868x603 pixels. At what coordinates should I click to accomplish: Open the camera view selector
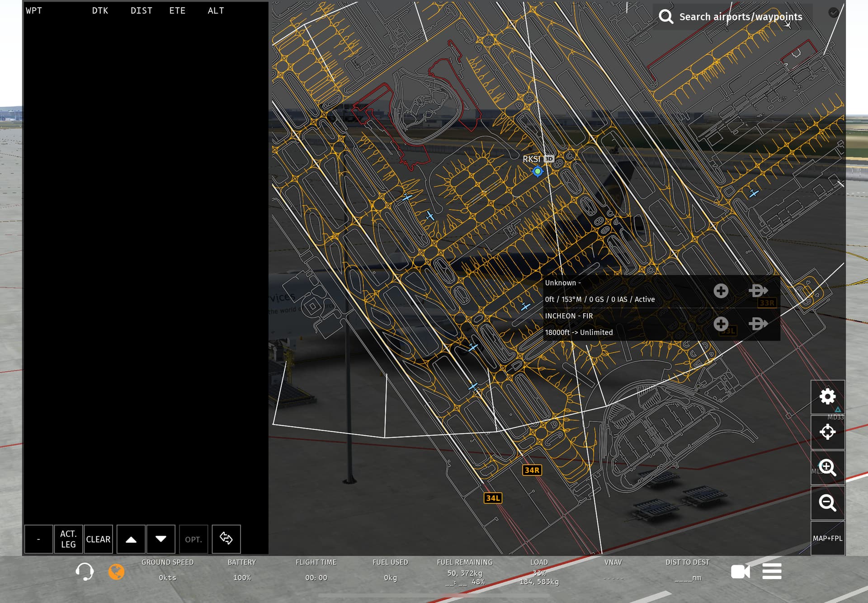[740, 571]
